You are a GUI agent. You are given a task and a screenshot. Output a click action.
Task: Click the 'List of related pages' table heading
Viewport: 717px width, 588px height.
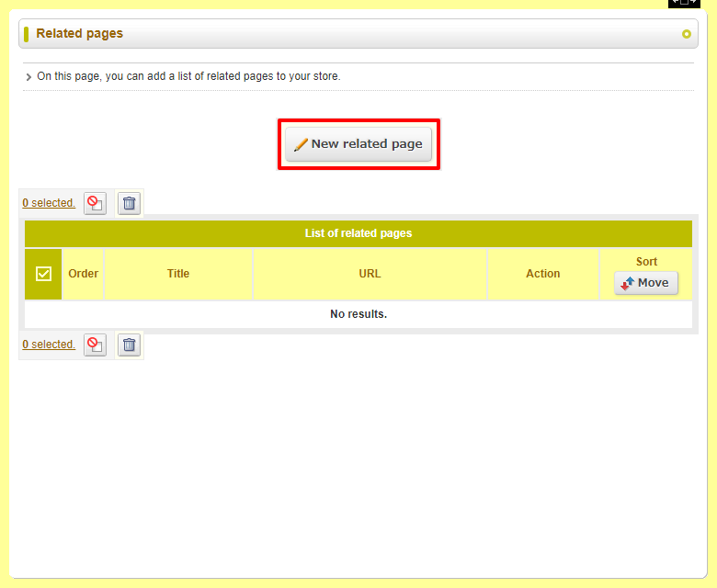point(358,233)
